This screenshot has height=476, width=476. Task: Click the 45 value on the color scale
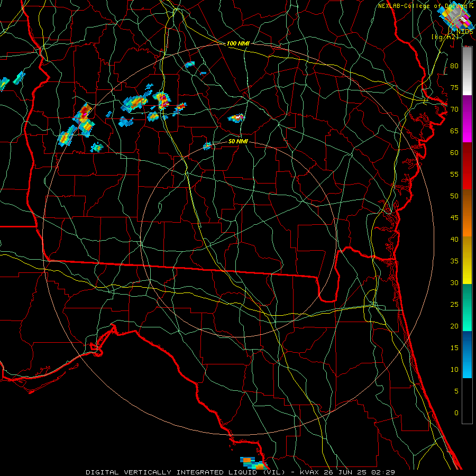[454, 218]
